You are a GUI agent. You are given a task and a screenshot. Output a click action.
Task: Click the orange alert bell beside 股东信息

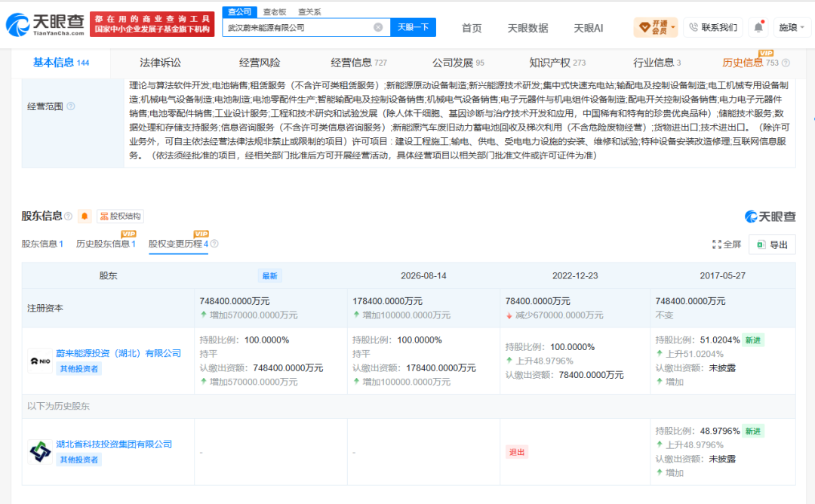click(x=85, y=216)
